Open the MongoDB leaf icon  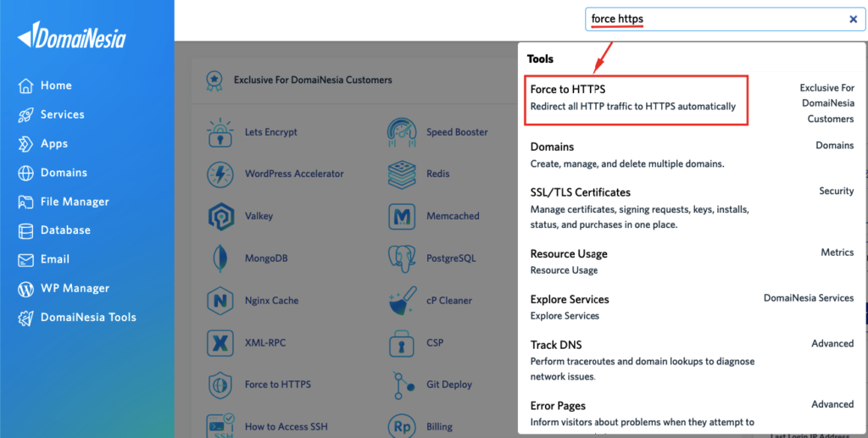[220, 258]
